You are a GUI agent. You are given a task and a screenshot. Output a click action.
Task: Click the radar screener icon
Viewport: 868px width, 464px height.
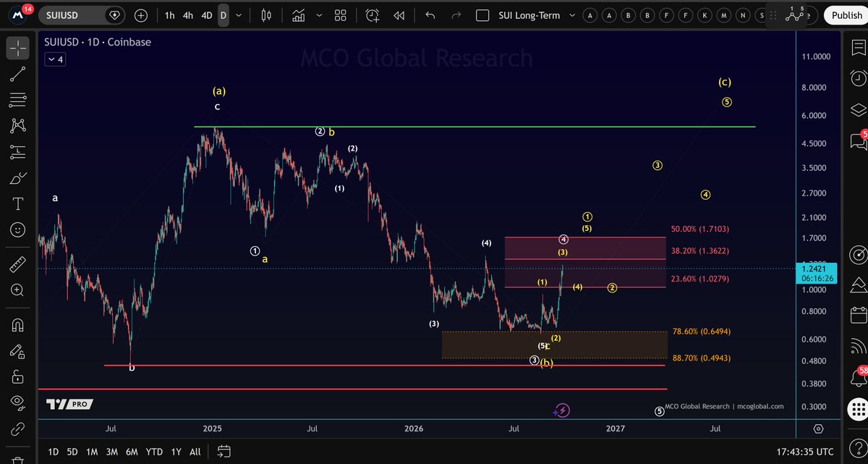click(x=858, y=254)
